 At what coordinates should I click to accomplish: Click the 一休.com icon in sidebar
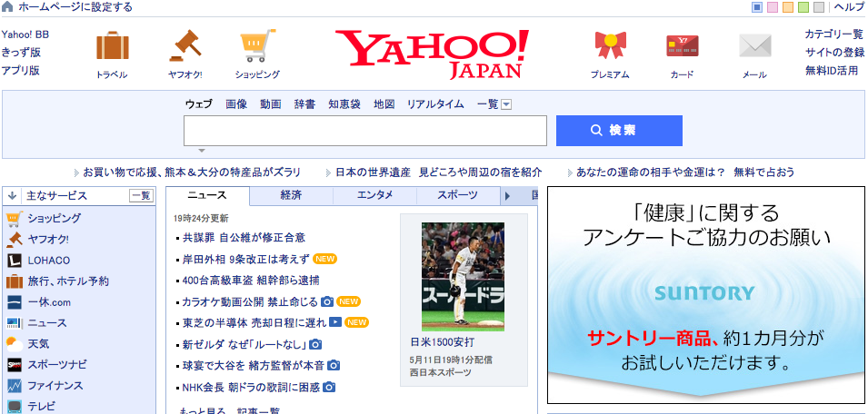[15, 302]
